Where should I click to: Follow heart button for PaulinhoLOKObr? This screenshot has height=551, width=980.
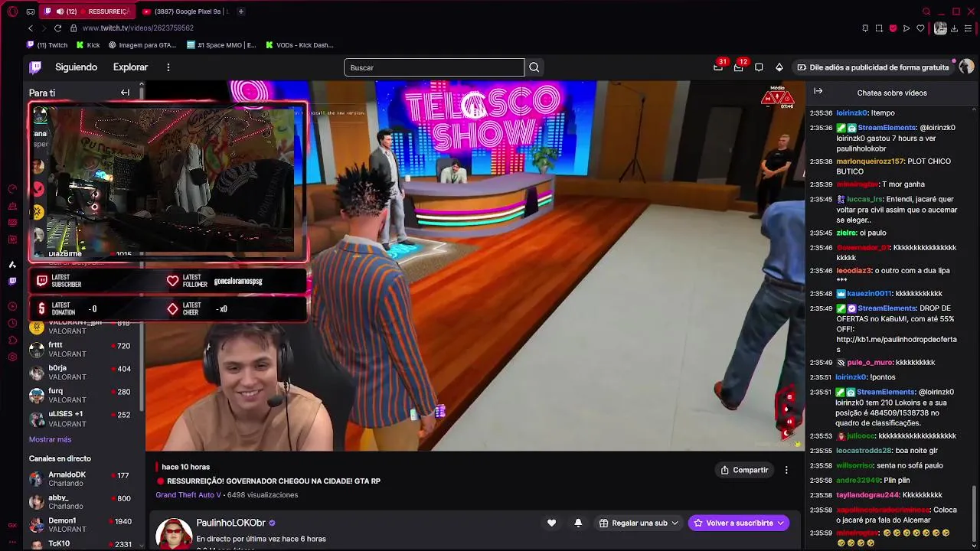tap(551, 523)
